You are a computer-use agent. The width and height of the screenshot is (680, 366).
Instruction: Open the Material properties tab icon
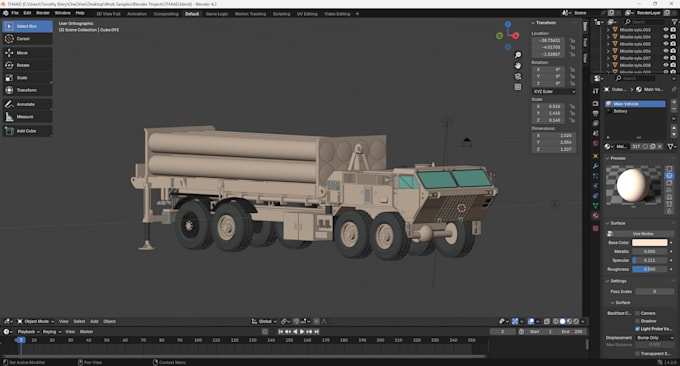coord(595,216)
